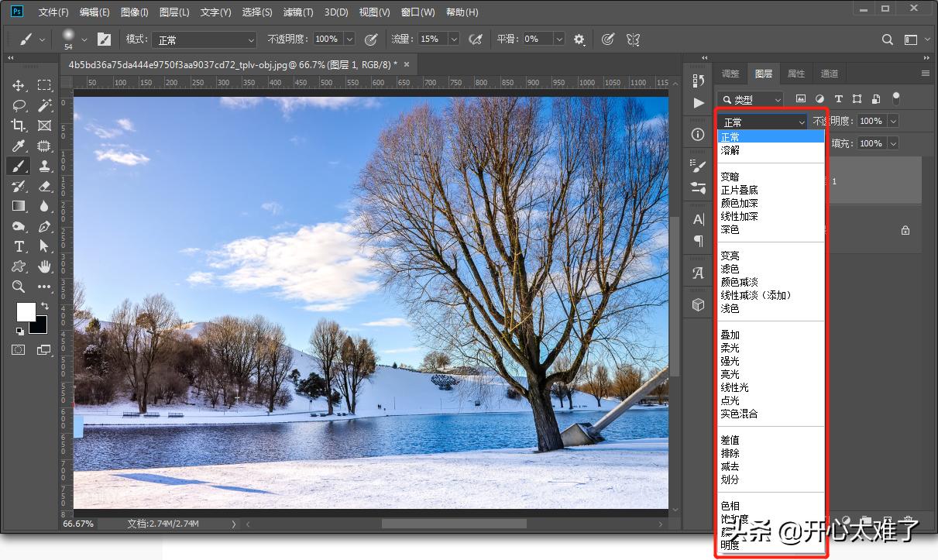This screenshot has height=560, width=938.
Task: Toggle Quick Mask mode
Action: point(19,350)
